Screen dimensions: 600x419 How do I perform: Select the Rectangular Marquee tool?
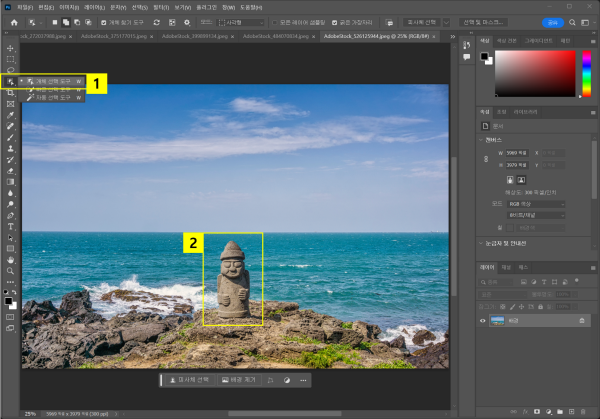(x=11, y=59)
